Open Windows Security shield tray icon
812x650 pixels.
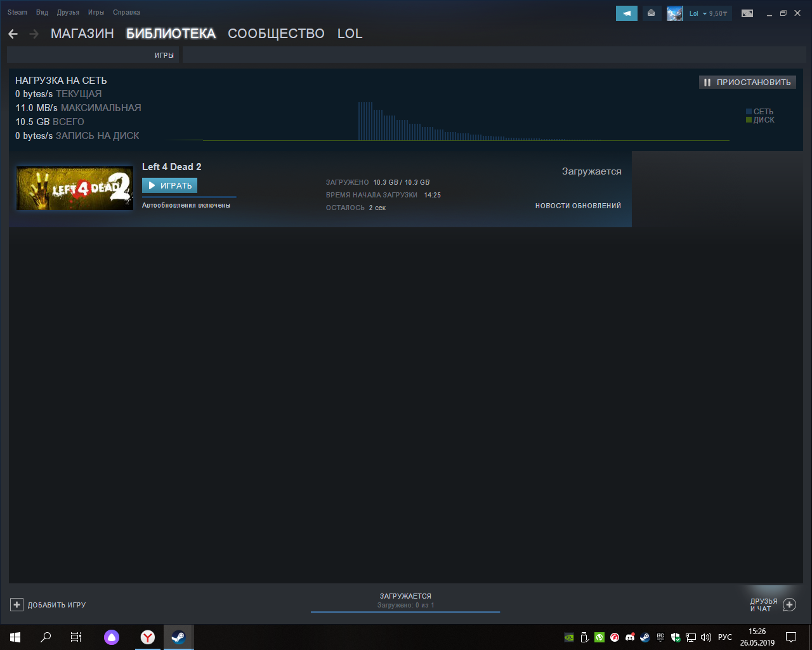click(676, 637)
